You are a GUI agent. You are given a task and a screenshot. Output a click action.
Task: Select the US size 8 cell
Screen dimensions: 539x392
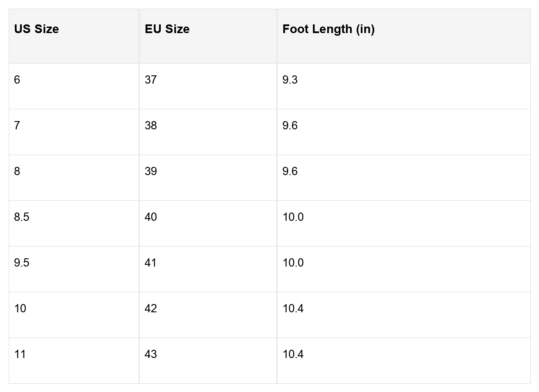17,171
